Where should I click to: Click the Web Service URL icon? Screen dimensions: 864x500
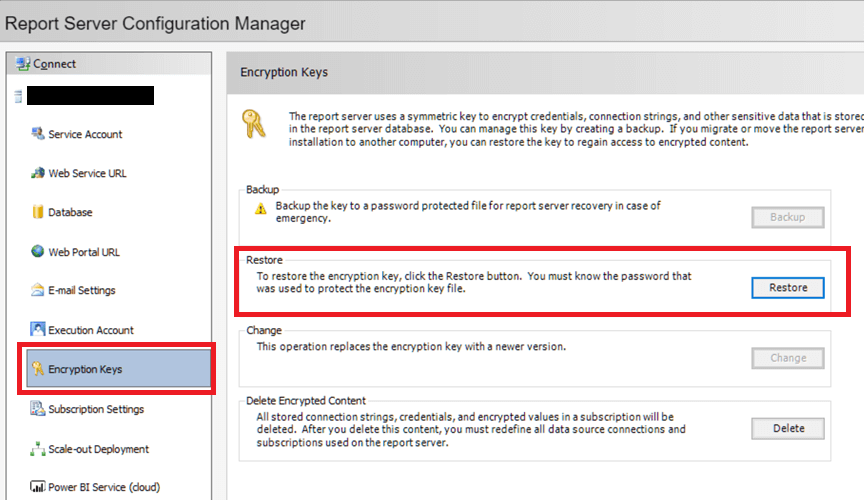(39, 173)
